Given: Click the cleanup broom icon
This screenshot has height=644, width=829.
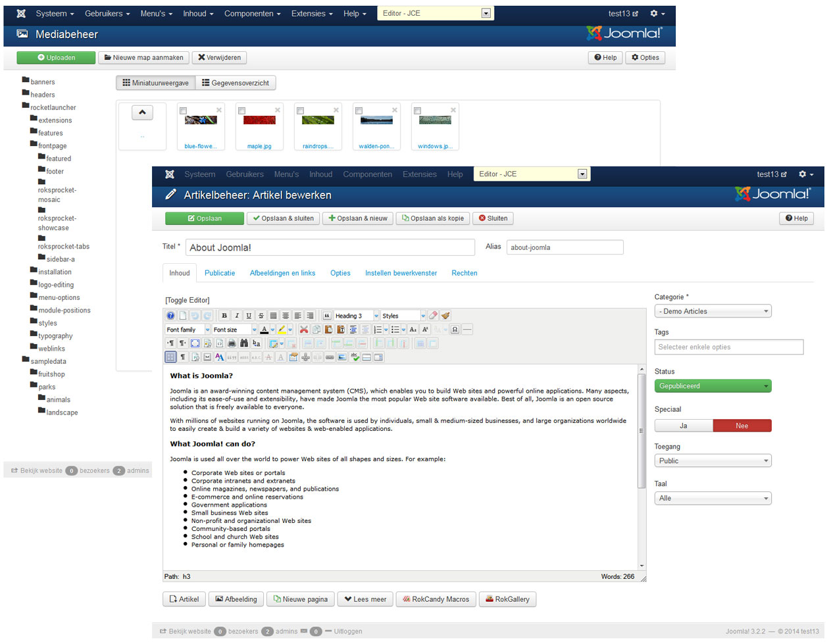Looking at the screenshot, I should click(x=445, y=316).
